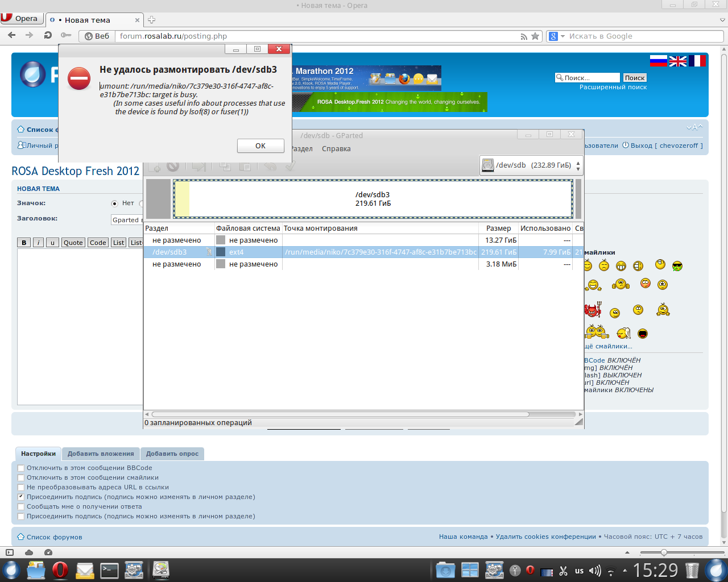Open the 'Добавить вложения' tab
Viewport: 728px width, 582px height.
pos(101,454)
